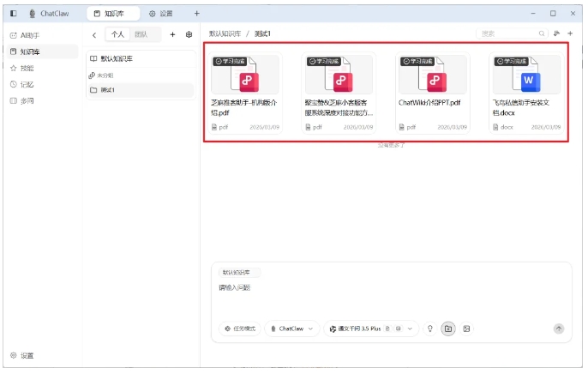Viewport: 588px width, 374px height.
Task: Open 记忆 in the left sidebar
Action: coord(42,84)
